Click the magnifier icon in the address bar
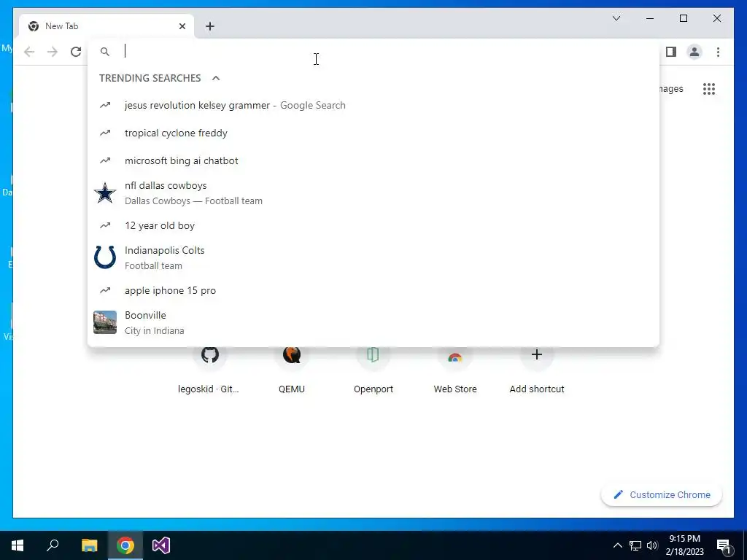 pos(105,52)
